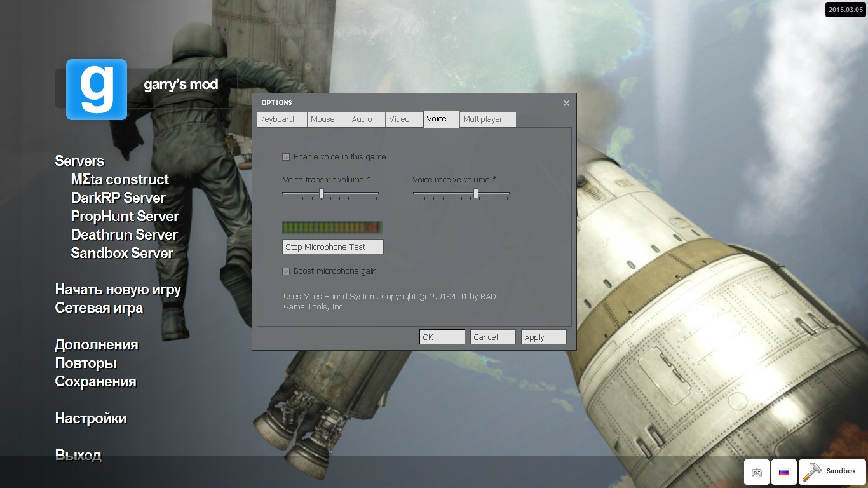Click the Garry's Mod logo icon
The width and height of the screenshot is (868, 488).
click(97, 90)
